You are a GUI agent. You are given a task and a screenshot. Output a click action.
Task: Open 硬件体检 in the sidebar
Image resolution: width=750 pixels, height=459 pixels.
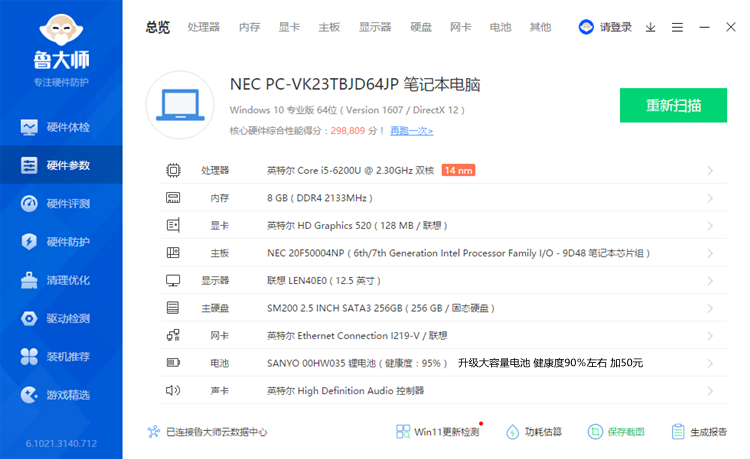point(61,127)
